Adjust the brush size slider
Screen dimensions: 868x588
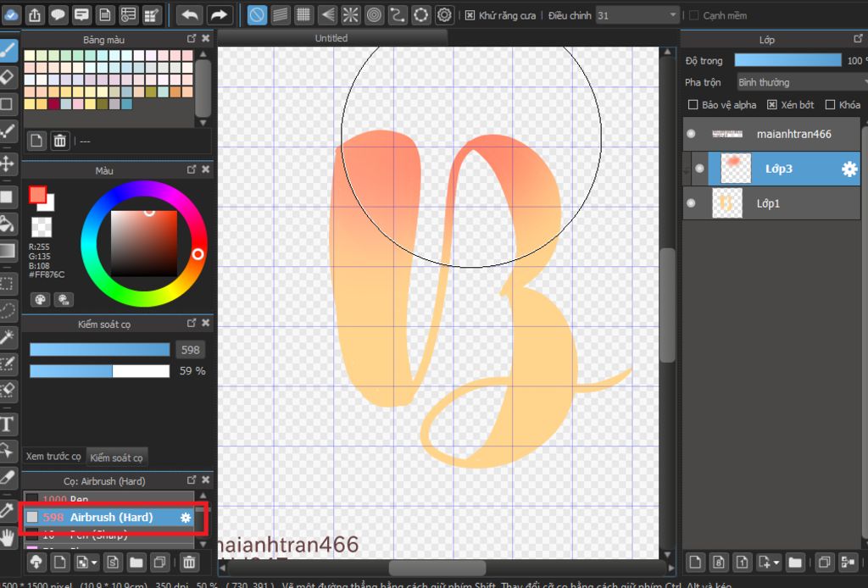(100, 350)
